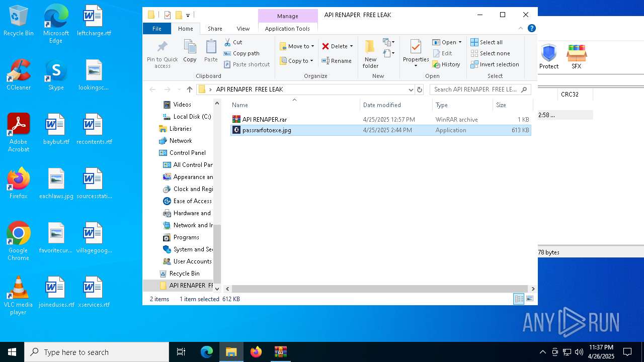Open WinRAR from the taskbar
The height and width of the screenshot is (362, 644).
click(280, 352)
